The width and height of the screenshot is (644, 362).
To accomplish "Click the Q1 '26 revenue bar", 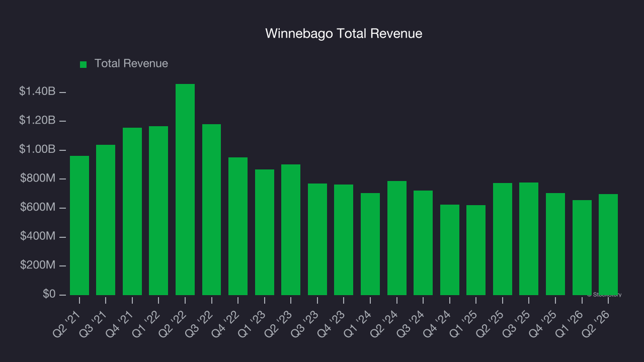I will click(x=582, y=247).
